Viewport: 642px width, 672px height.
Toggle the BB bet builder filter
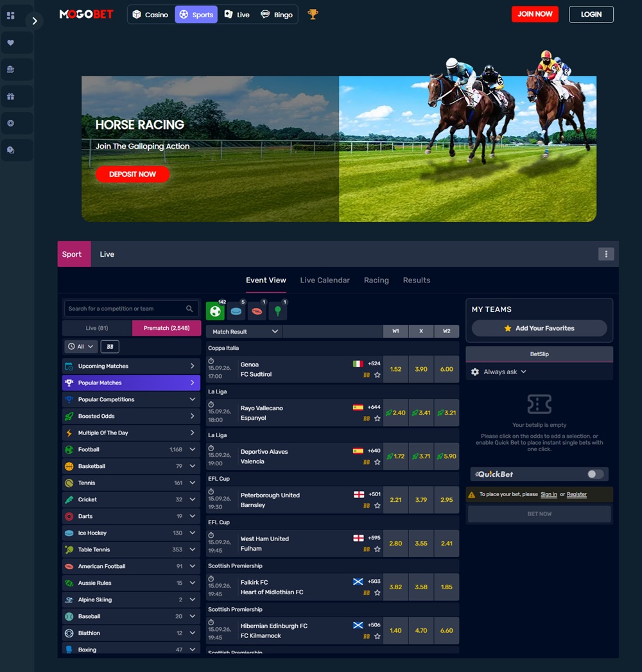point(110,347)
